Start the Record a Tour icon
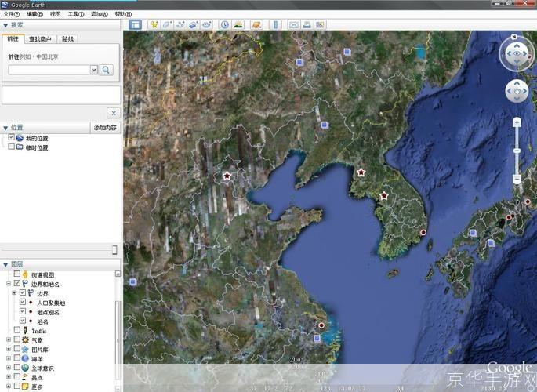The width and height of the screenshot is (537, 392). click(206, 24)
